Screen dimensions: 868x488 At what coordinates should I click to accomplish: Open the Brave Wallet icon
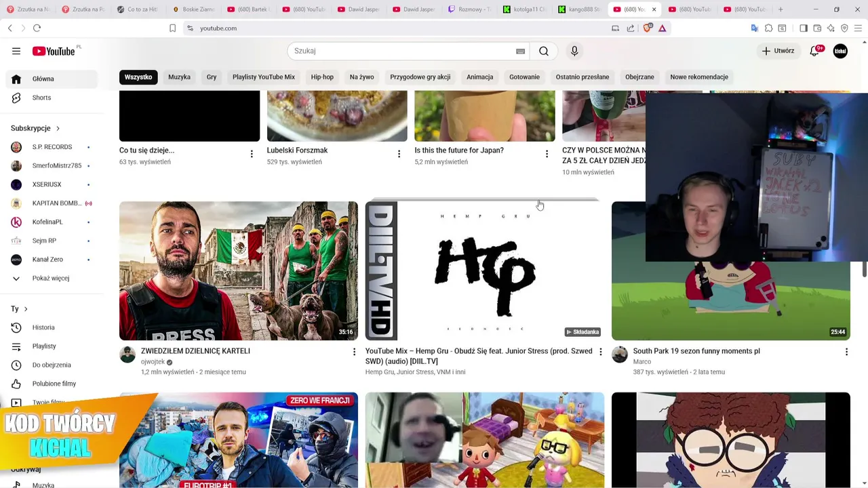[817, 28]
